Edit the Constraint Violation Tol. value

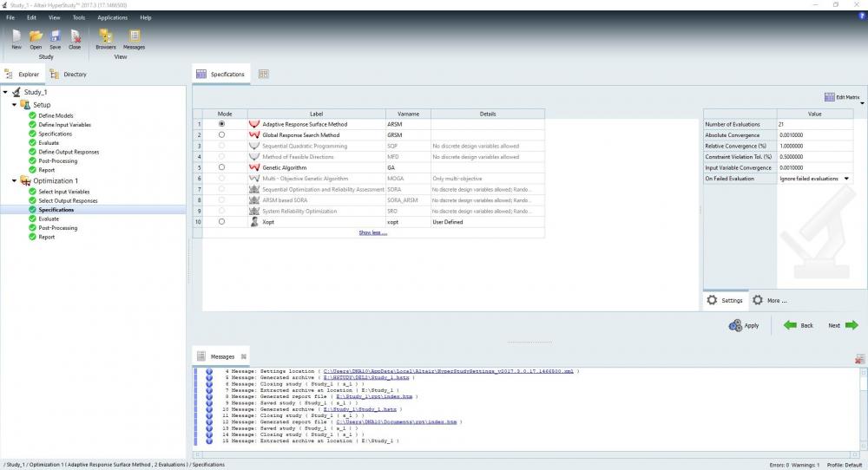point(814,156)
